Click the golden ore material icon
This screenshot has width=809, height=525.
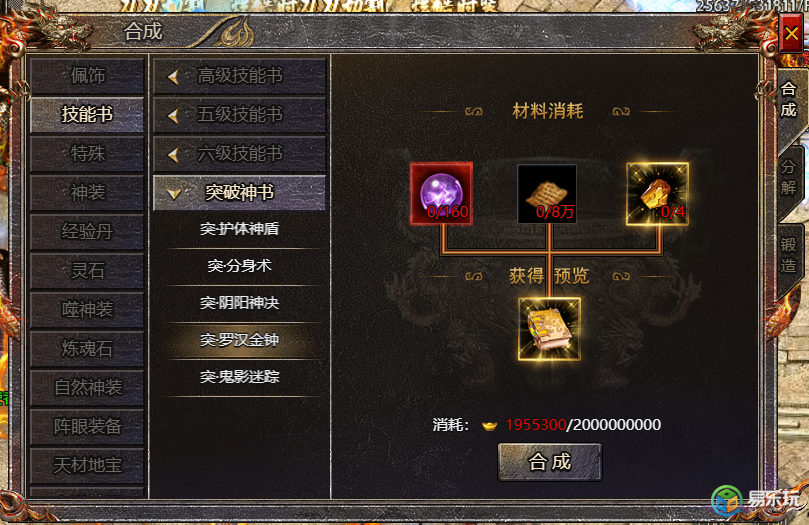[x=657, y=194]
